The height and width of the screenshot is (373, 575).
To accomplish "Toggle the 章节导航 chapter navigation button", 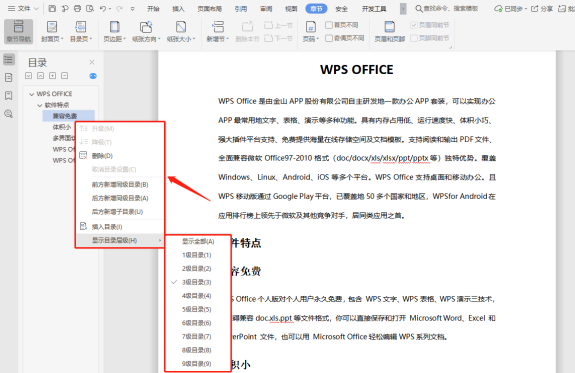I will click(18, 31).
